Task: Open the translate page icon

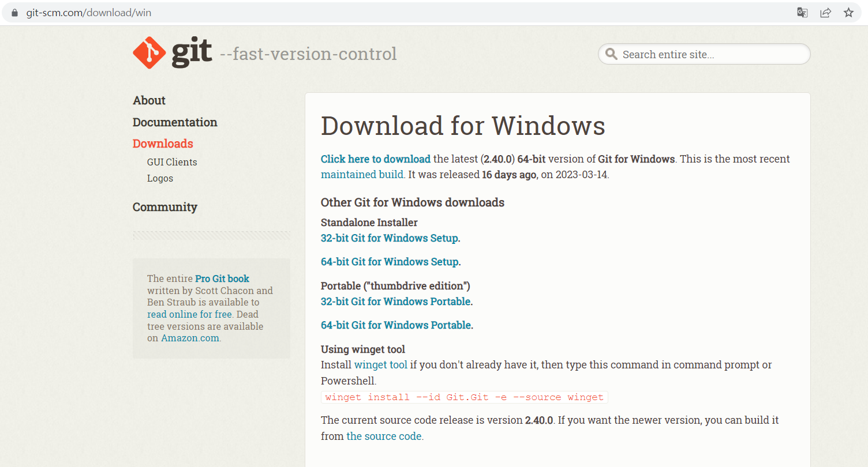Action: pos(802,12)
